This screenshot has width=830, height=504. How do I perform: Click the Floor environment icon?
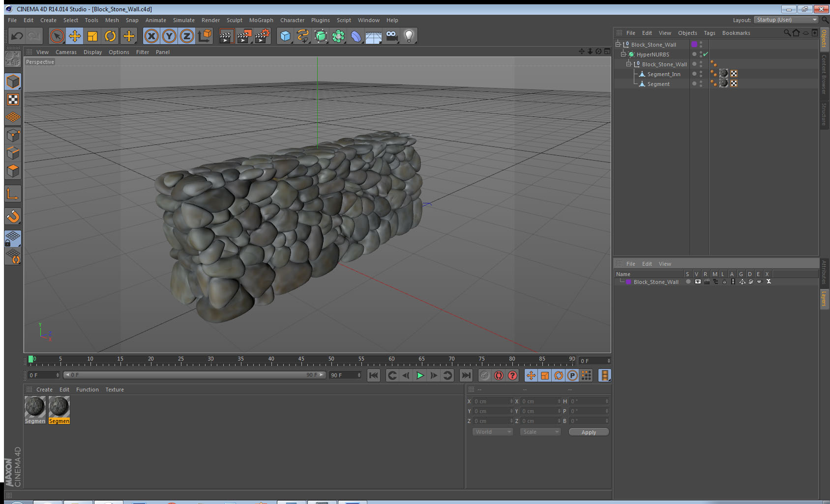click(x=374, y=36)
